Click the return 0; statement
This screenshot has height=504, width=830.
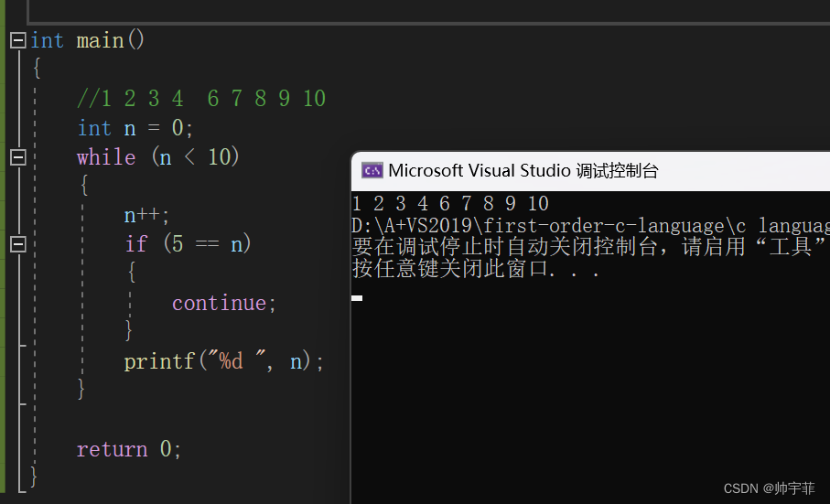click(x=129, y=449)
